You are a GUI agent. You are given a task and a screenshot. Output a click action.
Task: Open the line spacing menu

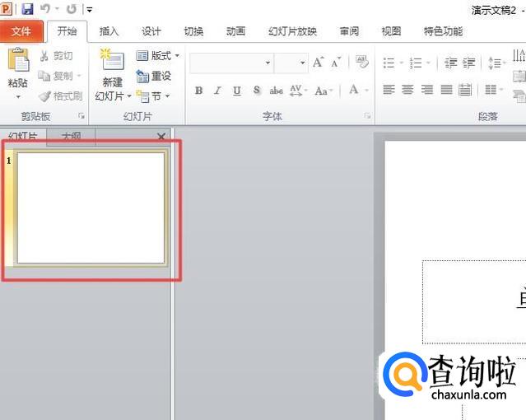click(x=496, y=63)
